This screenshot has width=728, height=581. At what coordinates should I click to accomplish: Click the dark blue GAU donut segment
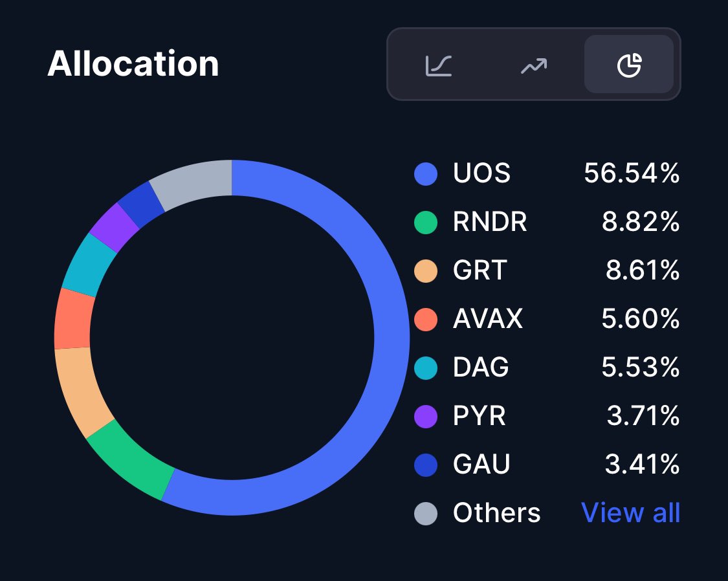click(x=140, y=204)
